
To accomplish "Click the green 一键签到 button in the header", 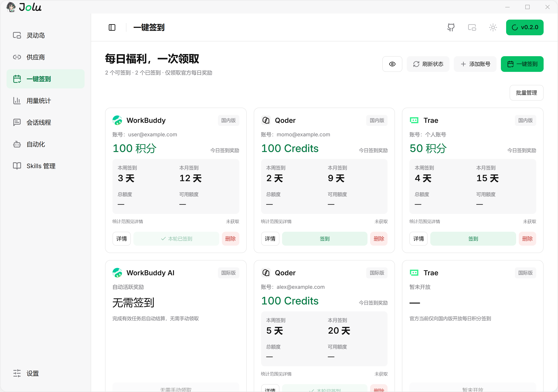I will (x=522, y=64).
